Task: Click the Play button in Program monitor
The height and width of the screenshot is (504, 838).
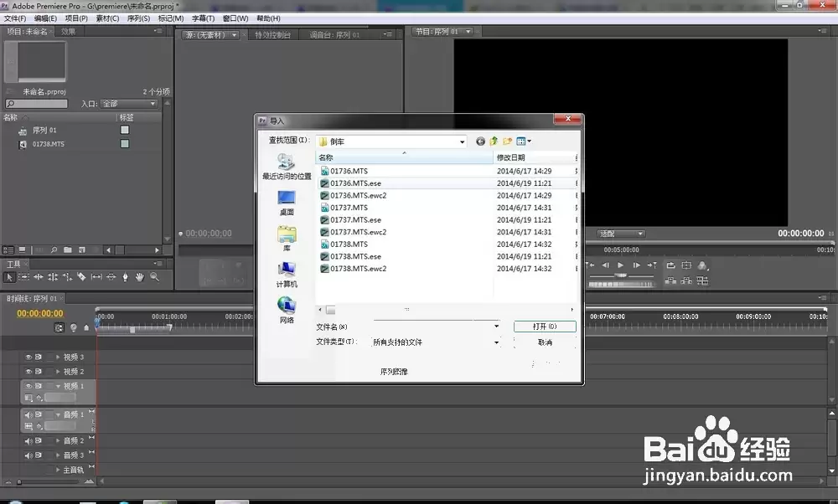Action: pyautogui.click(x=620, y=265)
